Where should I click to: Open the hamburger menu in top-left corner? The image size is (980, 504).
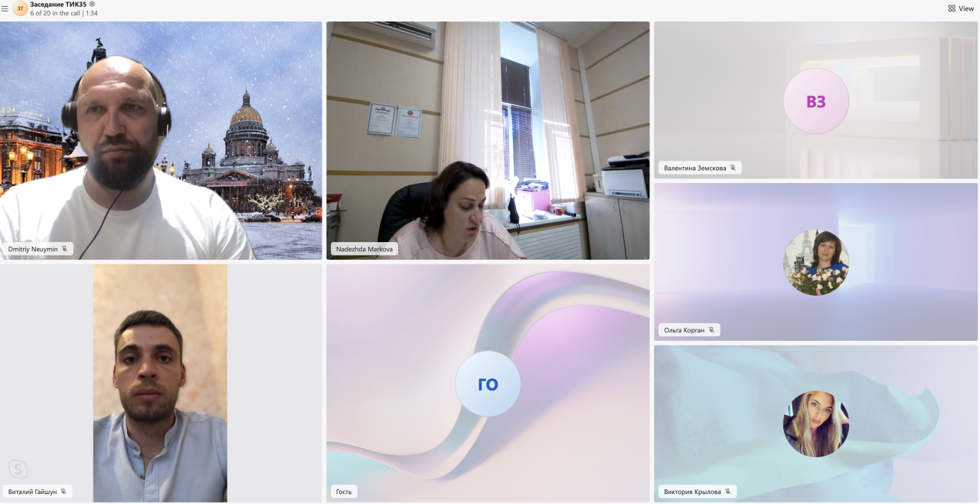5,8
